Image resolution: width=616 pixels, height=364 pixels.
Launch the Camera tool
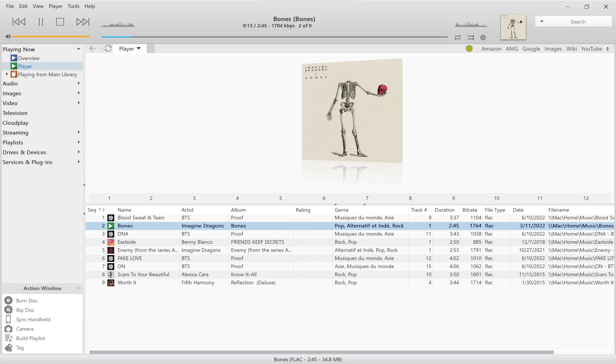click(x=25, y=329)
